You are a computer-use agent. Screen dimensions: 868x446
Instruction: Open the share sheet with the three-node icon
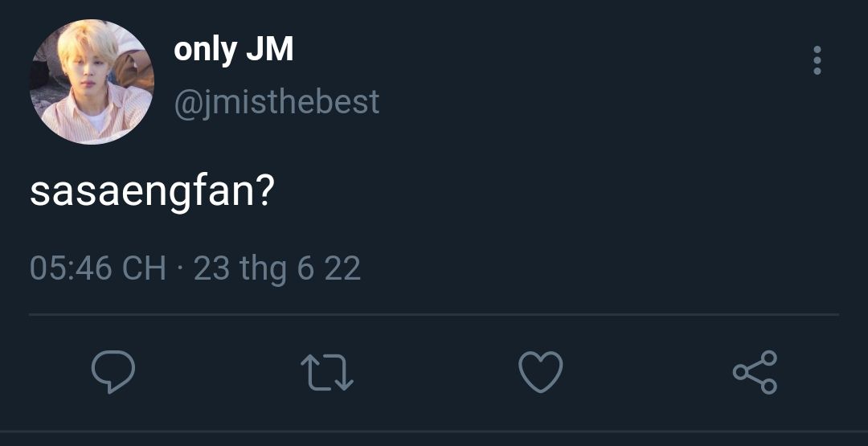(755, 372)
